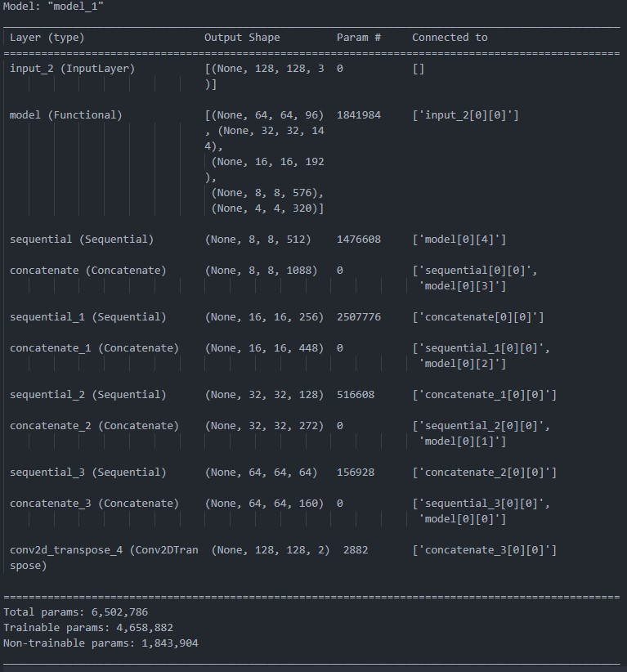Select the 'conv2d_transpose_4 (Conv2DTran' layer name
Screen dimensions: 627x672
[x=104, y=550]
